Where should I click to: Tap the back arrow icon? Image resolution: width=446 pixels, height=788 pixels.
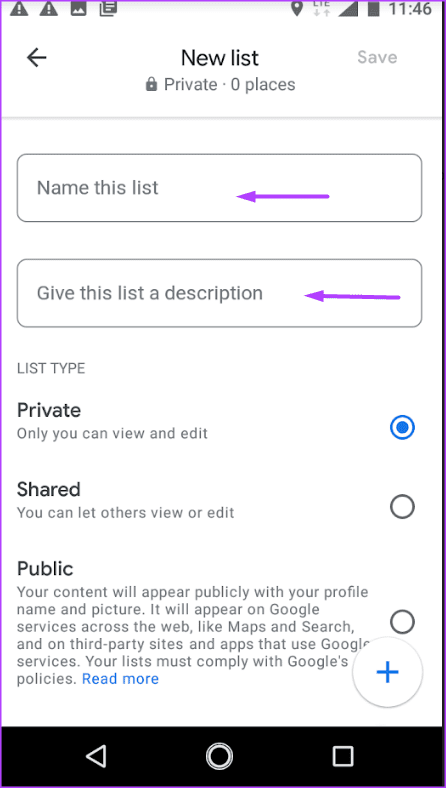[x=37, y=58]
